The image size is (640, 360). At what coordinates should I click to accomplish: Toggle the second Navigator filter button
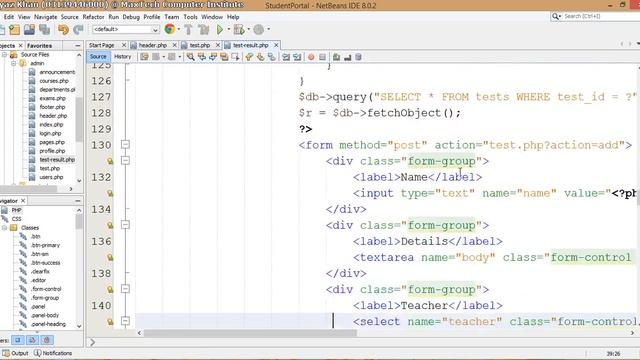pos(32,340)
